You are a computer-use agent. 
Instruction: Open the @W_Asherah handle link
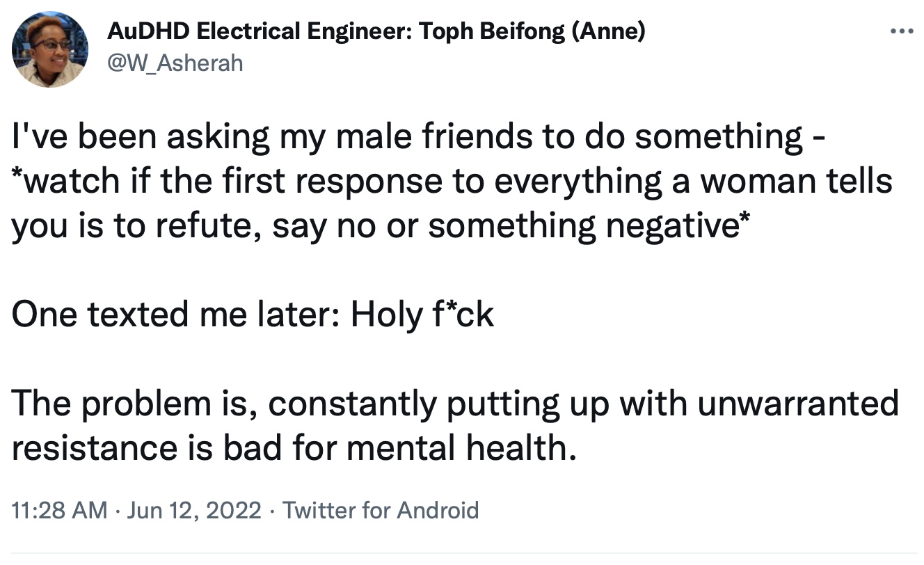176,63
